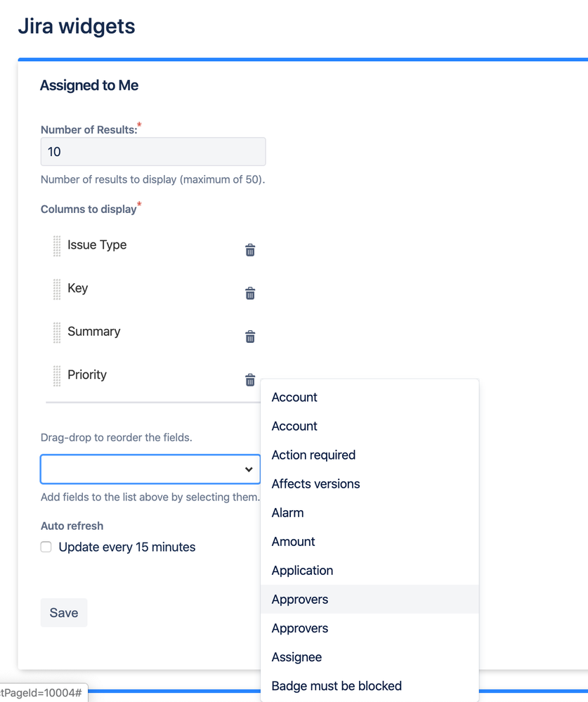Click the Add fields to the list hint
Viewport: 588px width, 702px height.
[x=150, y=497]
